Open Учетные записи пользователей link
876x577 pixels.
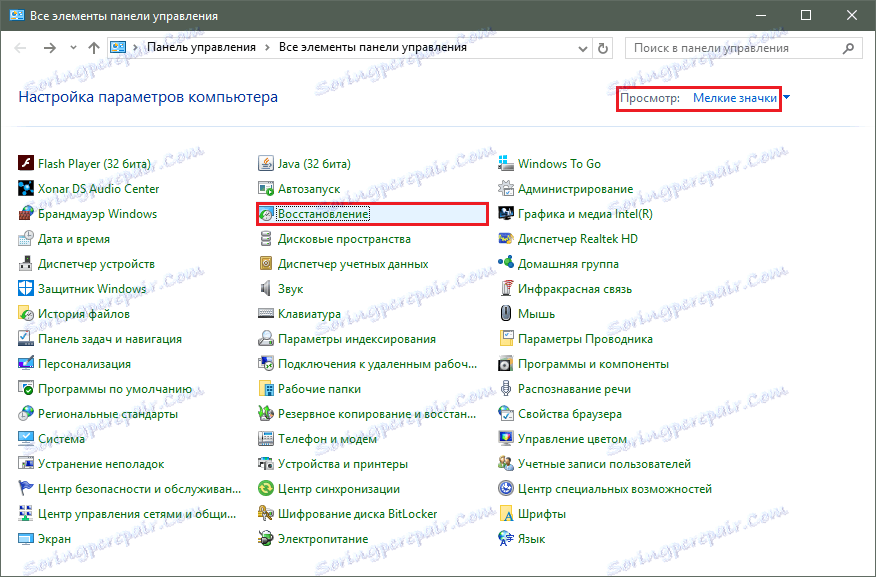click(604, 464)
